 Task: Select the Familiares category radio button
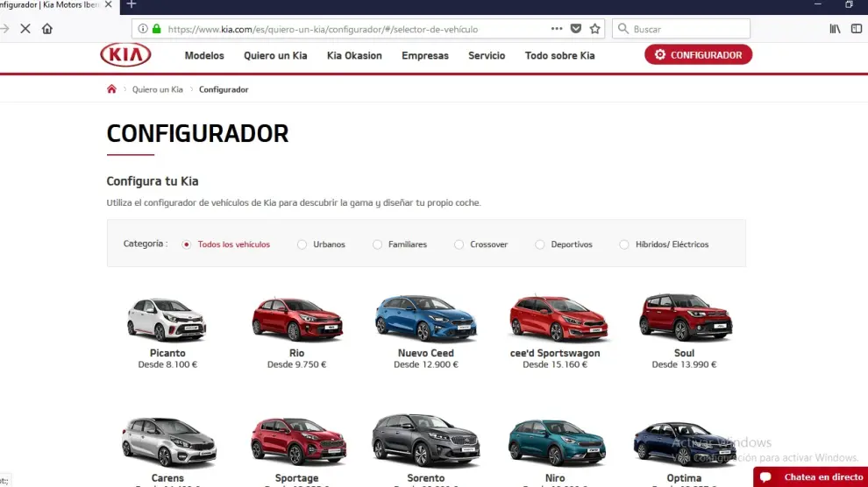[x=378, y=244]
